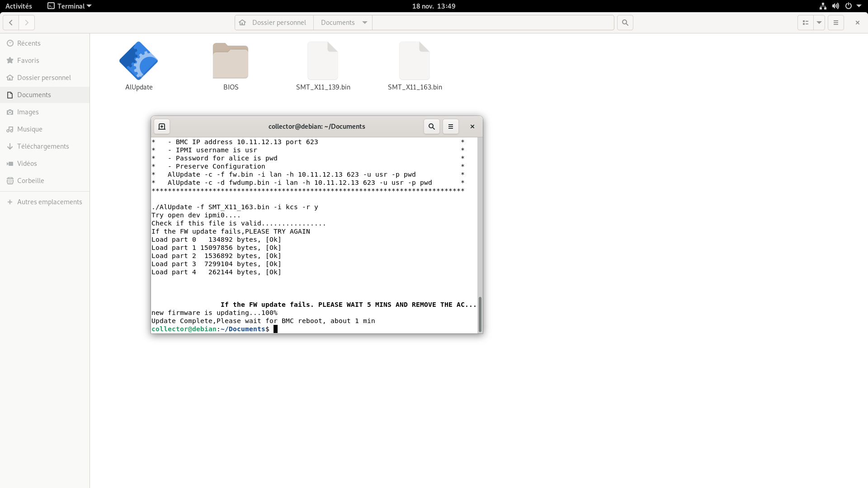Click 'Load part 1 15097856 bytes' line
Screen dimensions: 868x488
pyautogui.click(x=216, y=248)
